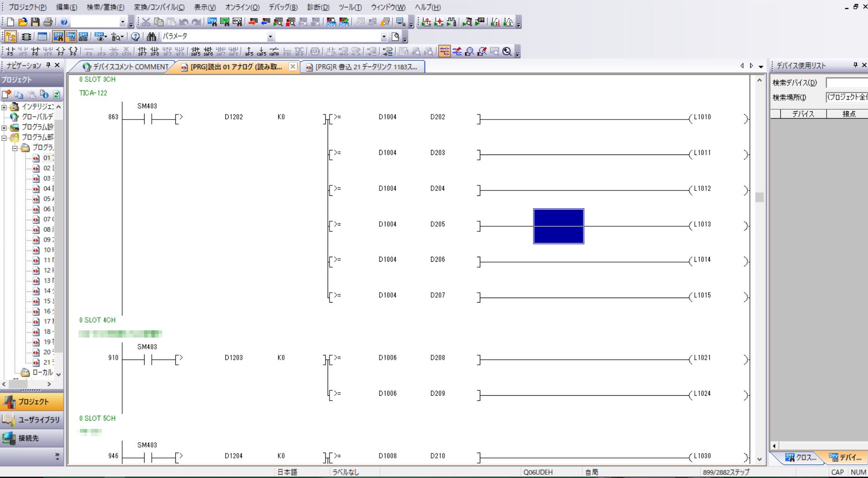Open the プロジェクト(P) menu
Image resolution: width=868 pixels, height=478 pixels.
click(x=27, y=7)
